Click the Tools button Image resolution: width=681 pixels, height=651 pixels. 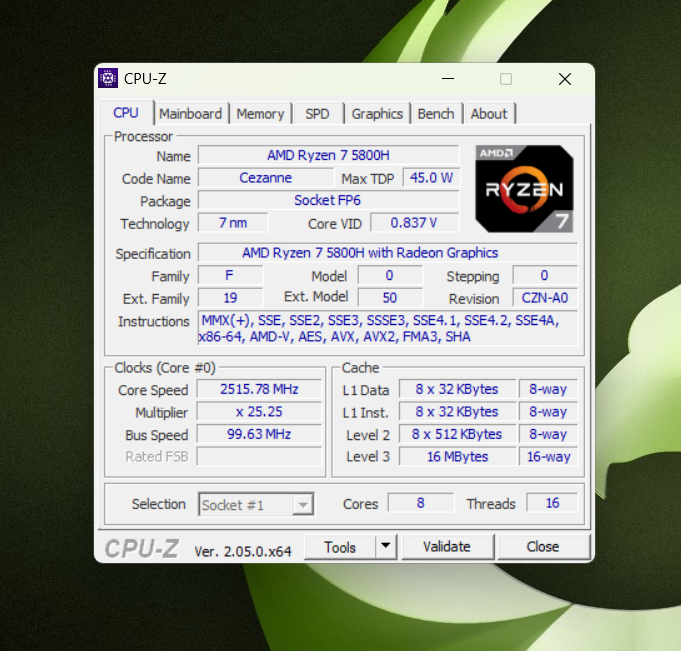[x=340, y=547]
